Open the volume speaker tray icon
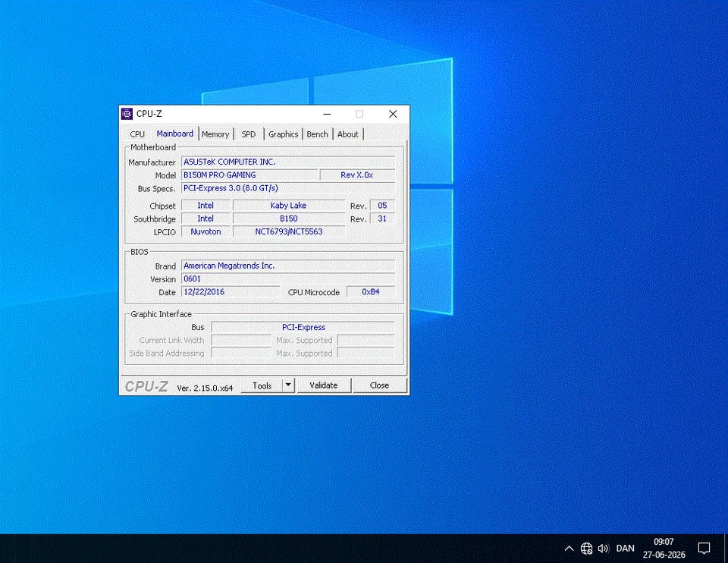The height and width of the screenshot is (563, 728). tap(603, 549)
